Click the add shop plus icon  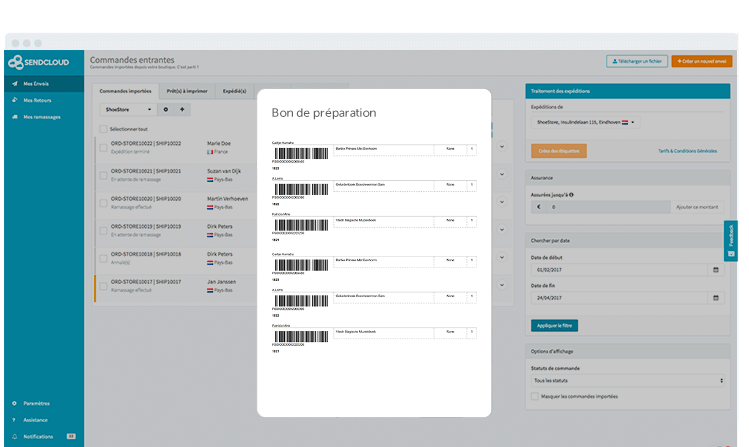(182, 109)
